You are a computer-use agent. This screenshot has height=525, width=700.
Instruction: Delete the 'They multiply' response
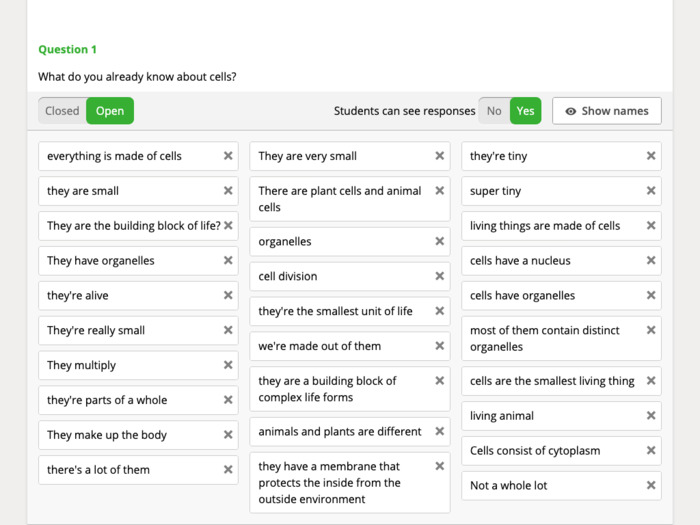[x=228, y=365]
